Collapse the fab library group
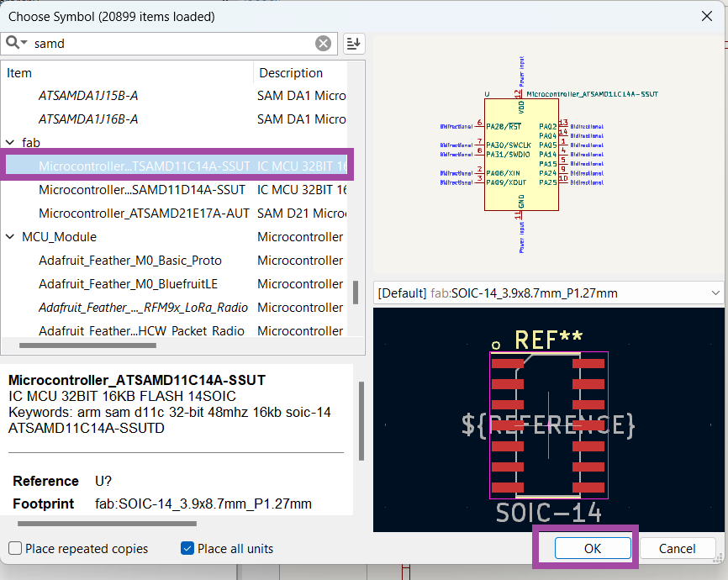Image resolution: width=728 pixels, height=580 pixels. (10, 143)
